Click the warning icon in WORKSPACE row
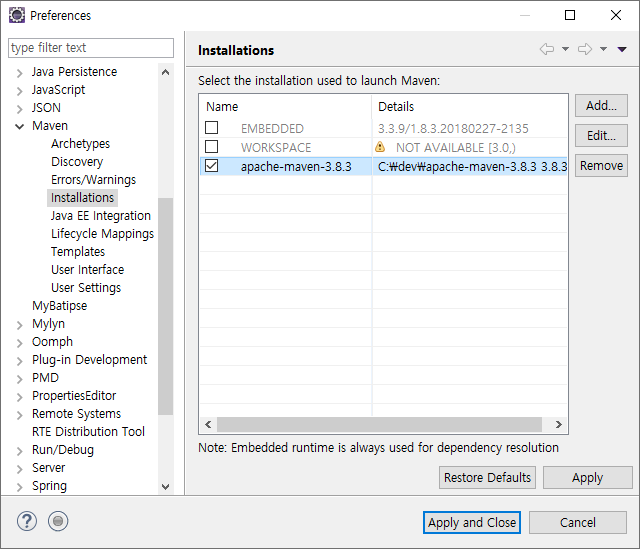 coord(380,147)
